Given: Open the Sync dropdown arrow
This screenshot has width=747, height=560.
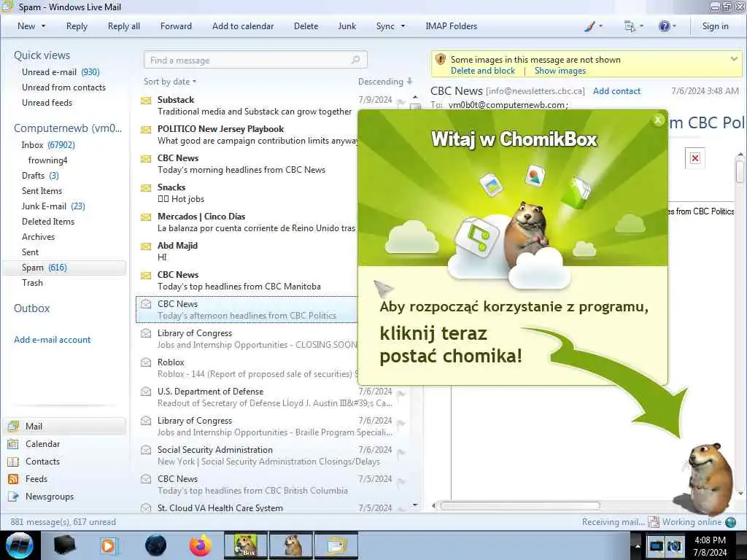Looking at the screenshot, I should [403, 26].
